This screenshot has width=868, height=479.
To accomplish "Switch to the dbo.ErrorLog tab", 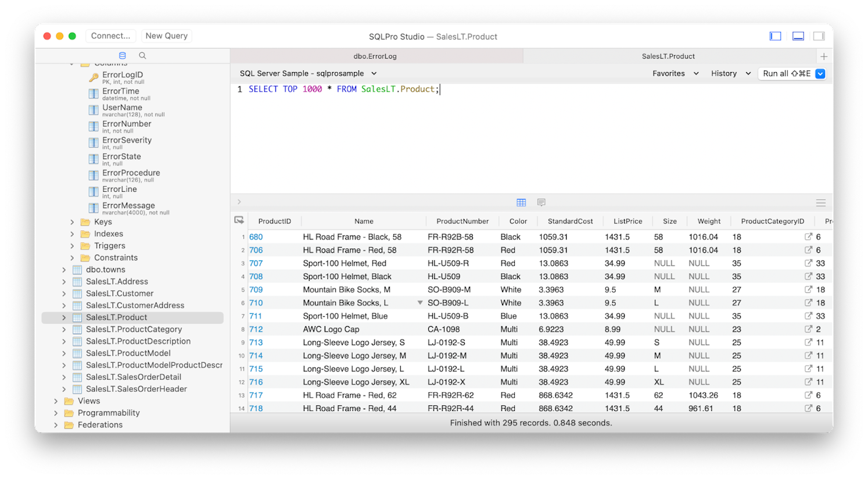I will coord(375,56).
